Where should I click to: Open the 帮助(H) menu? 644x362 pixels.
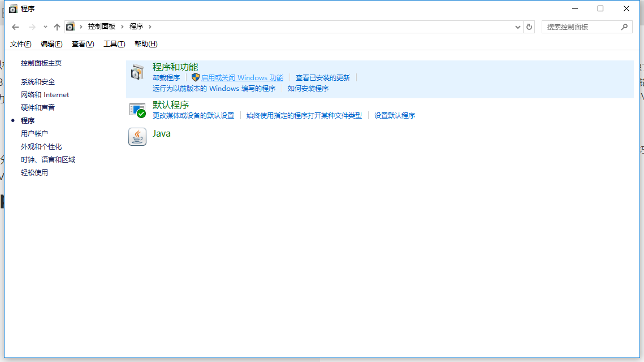tap(146, 44)
